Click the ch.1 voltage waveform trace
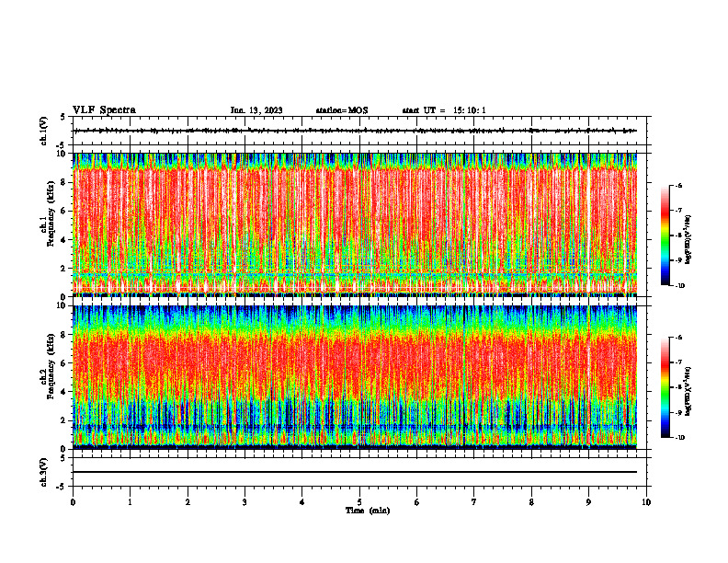The image size is (728, 563). coord(355,131)
